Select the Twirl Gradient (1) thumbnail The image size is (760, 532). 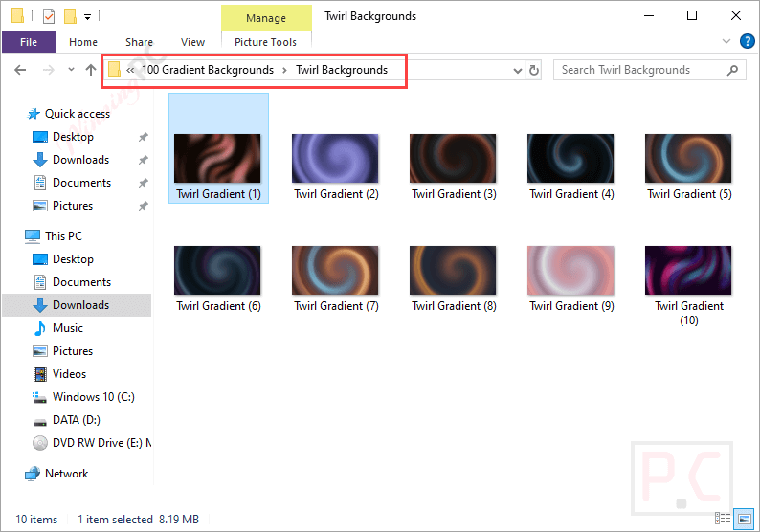pos(218,159)
